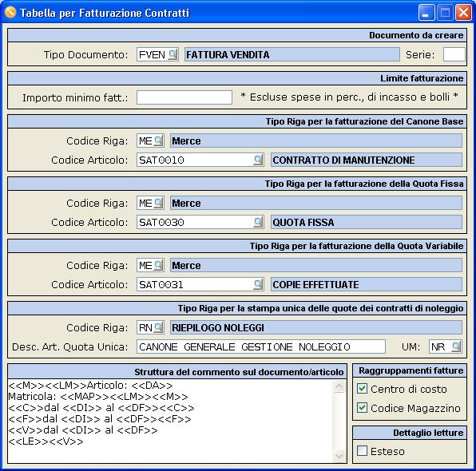This screenshot has width=476, height=471.
Task: Click scroll up arrow in comment structure box
Action: 339,386
